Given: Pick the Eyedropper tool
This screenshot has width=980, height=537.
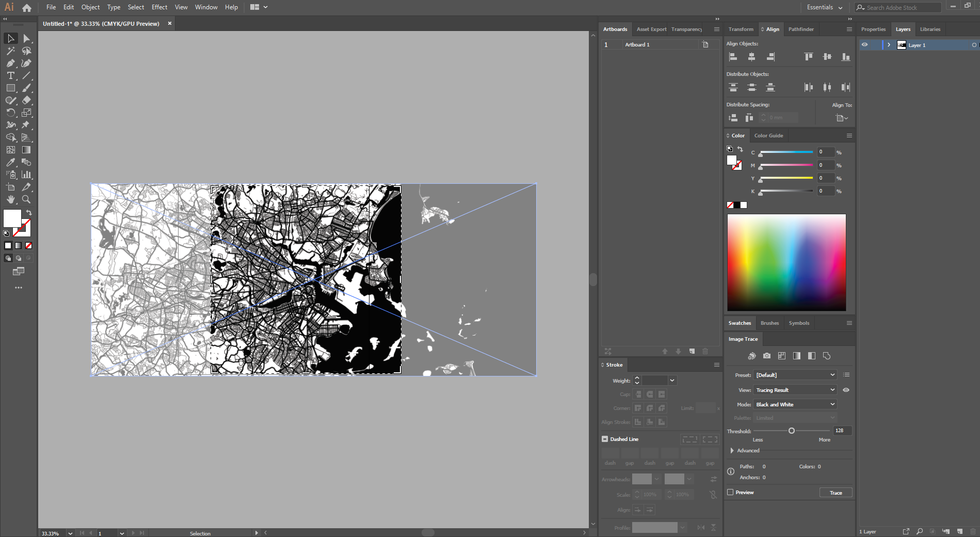Looking at the screenshot, I should click(x=10, y=162).
